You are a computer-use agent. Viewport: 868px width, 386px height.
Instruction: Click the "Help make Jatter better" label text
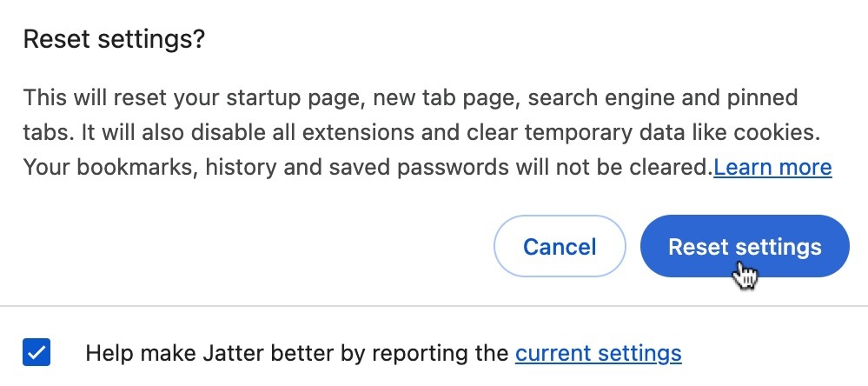pos(295,353)
